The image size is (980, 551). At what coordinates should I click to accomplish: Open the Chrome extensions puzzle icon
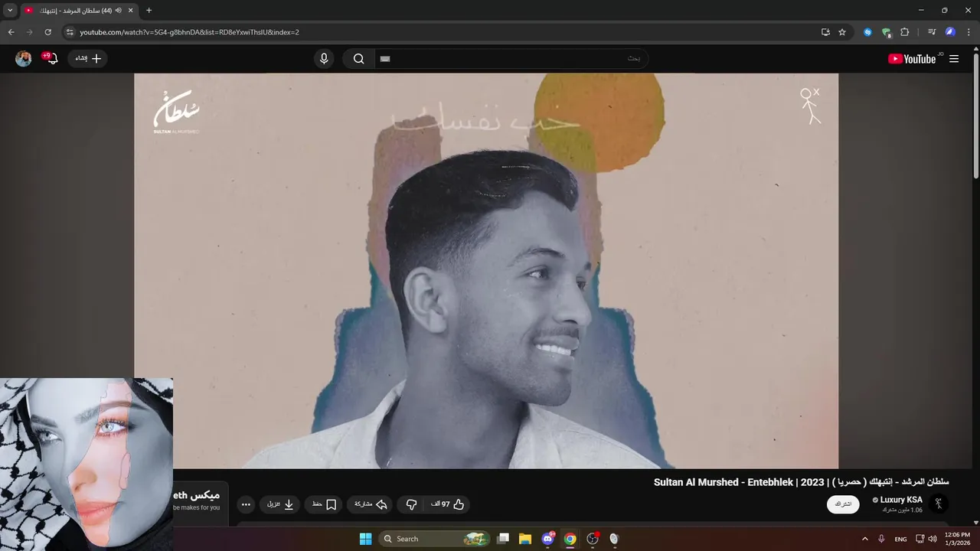[x=904, y=32]
